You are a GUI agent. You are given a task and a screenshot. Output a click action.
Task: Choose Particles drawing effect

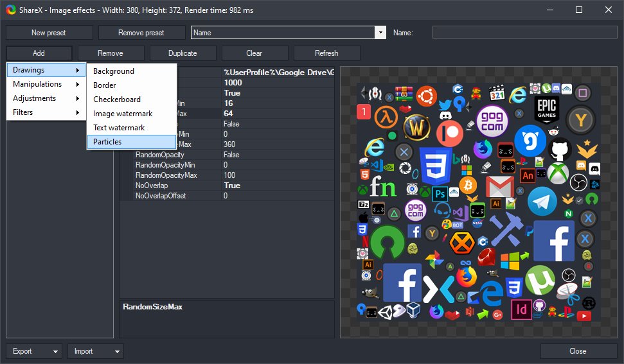tap(132, 142)
